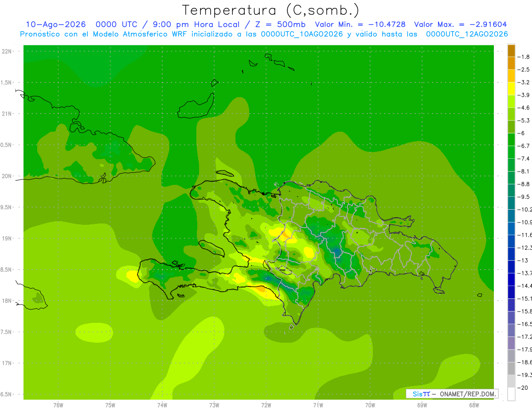Click the '69W' longitude axis label
The width and height of the screenshot is (532, 411).
pos(422,405)
